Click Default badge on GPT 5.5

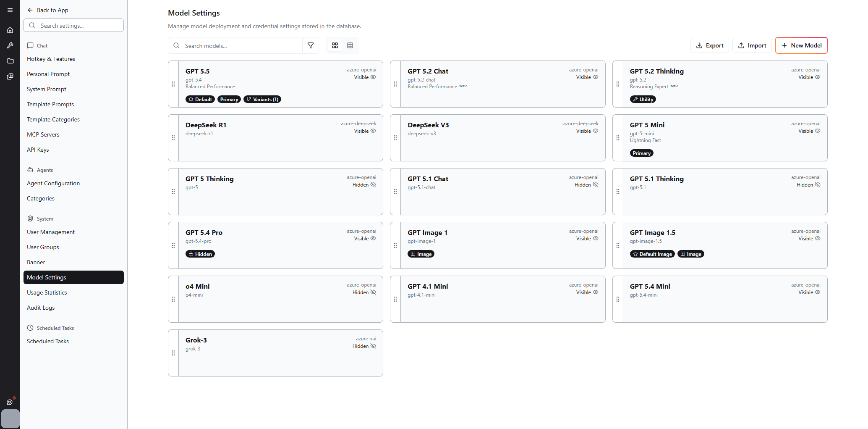[x=200, y=99]
